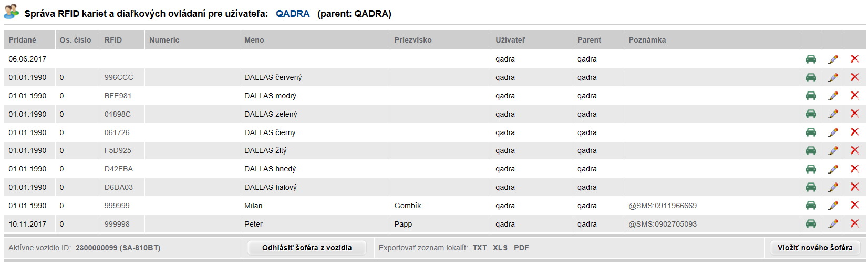Click the car icon in DALLAS čierny row
868x265 pixels.
click(811, 132)
